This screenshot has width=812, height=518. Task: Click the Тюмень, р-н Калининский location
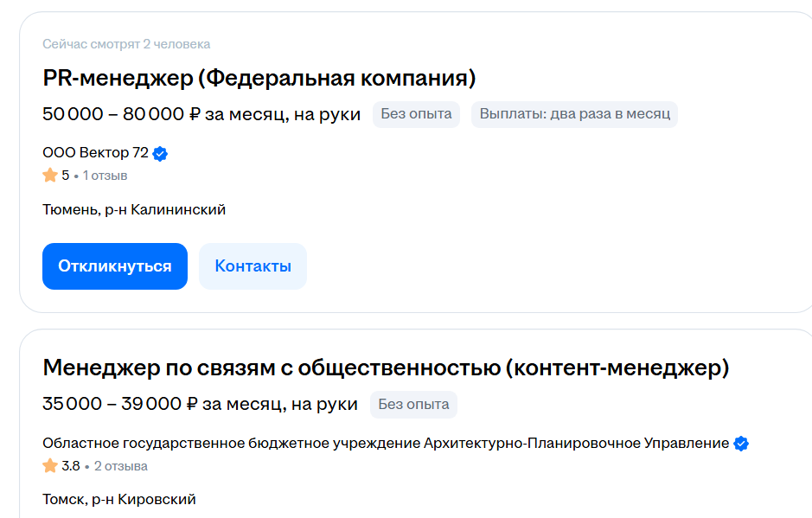pos(134,210)
